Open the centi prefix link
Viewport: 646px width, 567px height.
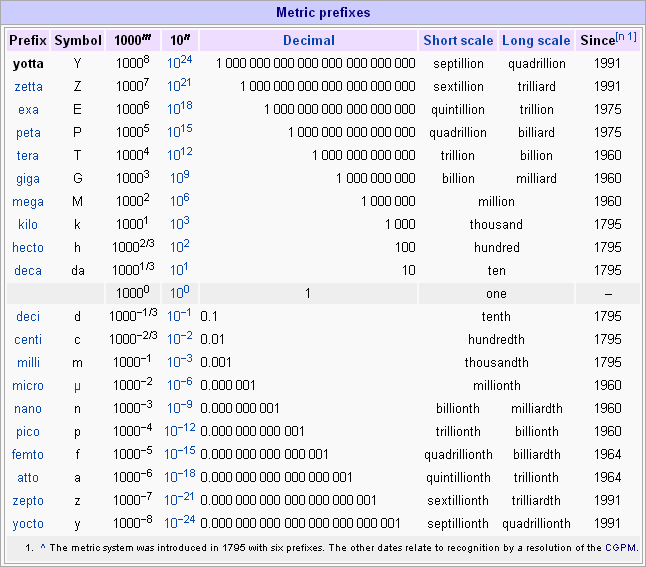28,340
